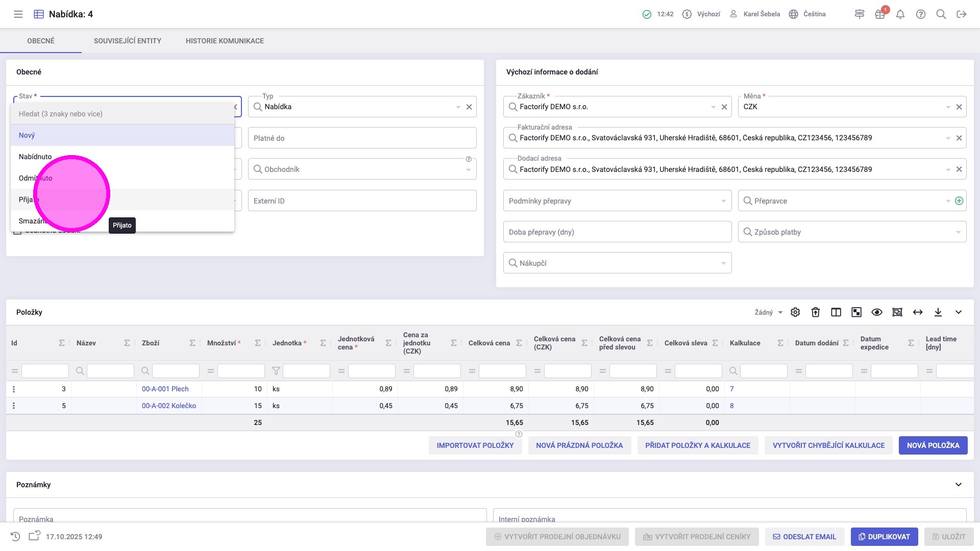Open Položky table settings gear
Viewport: 980px width, 551px height.
[795, 312]
